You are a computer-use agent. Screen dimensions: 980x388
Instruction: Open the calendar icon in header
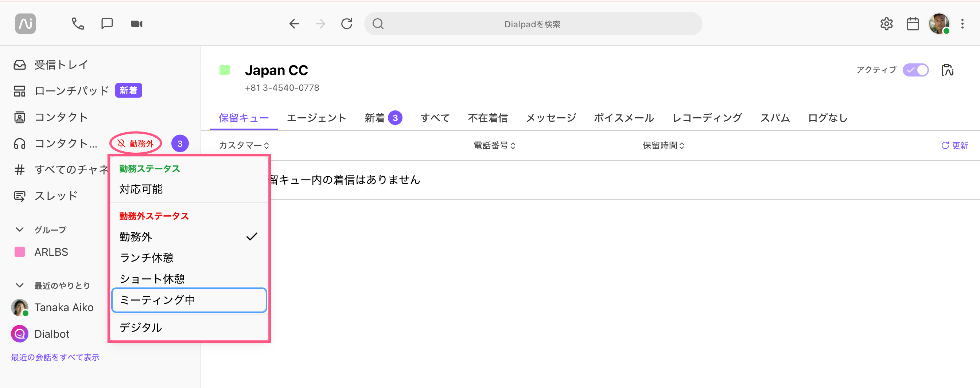913,24
